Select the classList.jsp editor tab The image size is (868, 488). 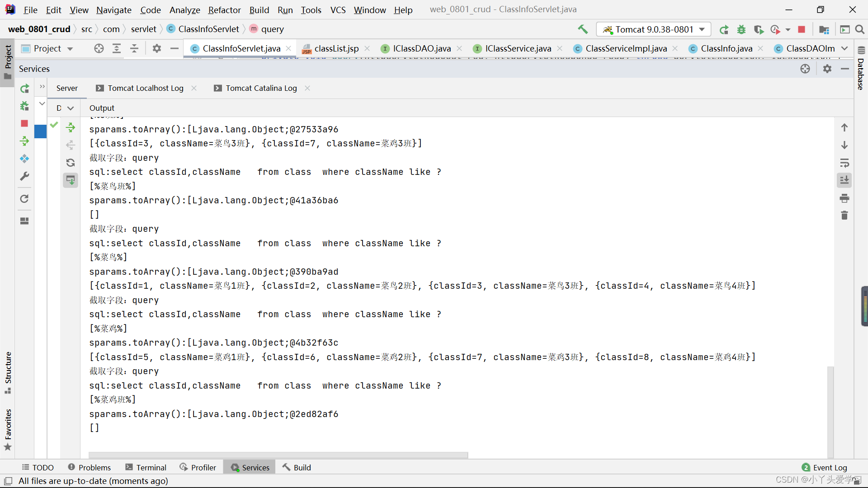pyautogui.click(x=336, y=48)
